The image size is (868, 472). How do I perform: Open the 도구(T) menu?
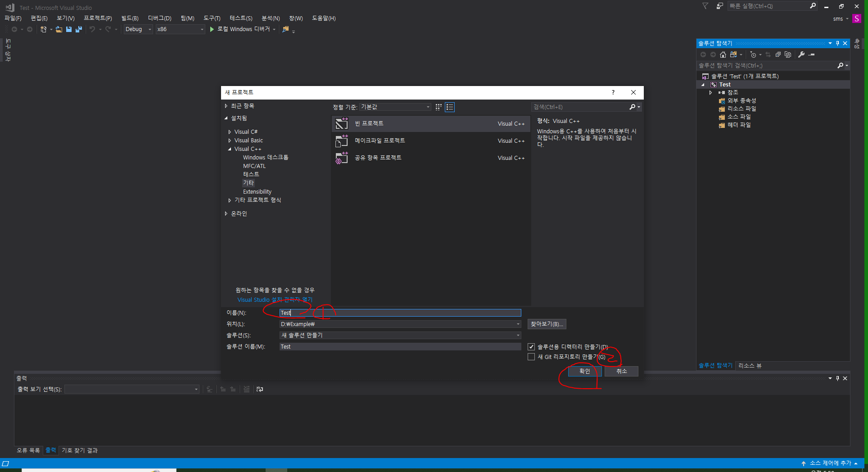tap(212, 18)
